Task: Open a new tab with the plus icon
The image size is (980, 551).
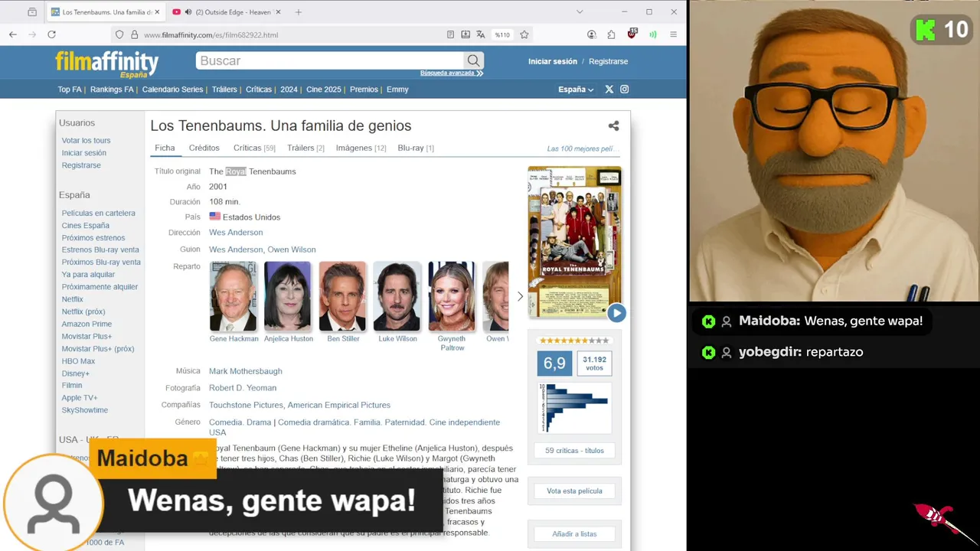Action: click(x=299, y=12)
